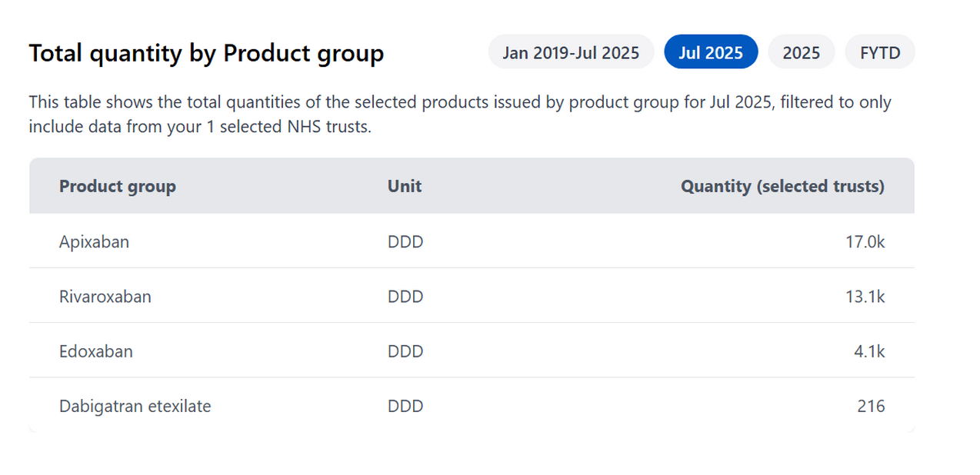Select the Apixaban row name
This screenshot has height=475, width=980.
pos(94,241)
